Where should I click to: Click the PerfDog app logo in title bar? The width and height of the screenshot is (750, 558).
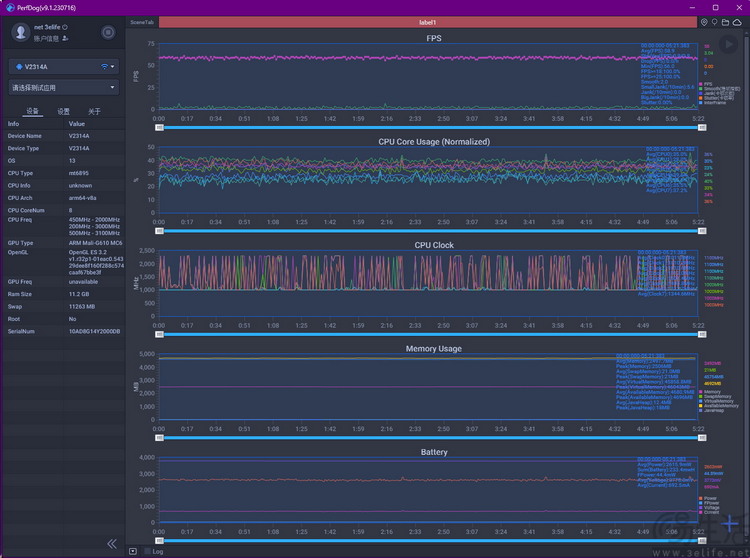(x=10, y=8)
